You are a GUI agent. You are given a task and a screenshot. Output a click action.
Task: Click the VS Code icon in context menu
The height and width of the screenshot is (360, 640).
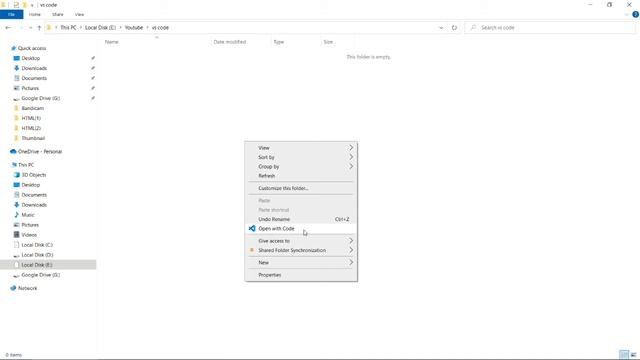[252, 229]
